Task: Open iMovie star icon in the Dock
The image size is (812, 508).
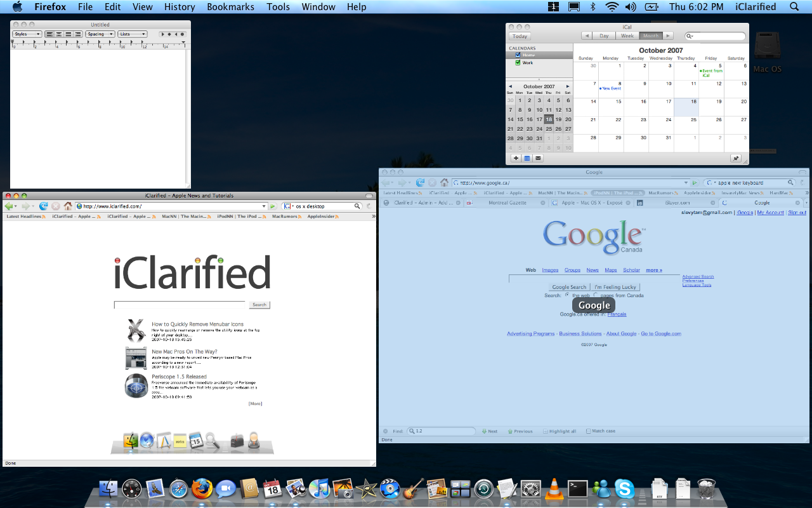Action: (x=366, y=489)
